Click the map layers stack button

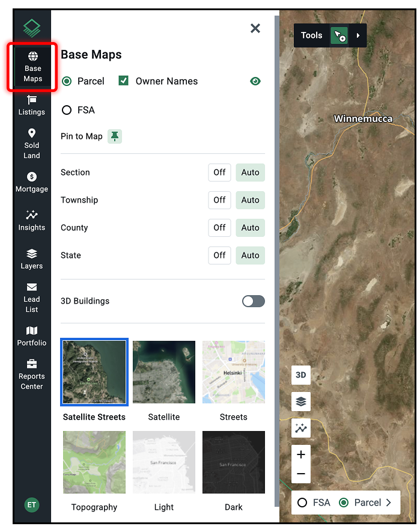tap(300, 402)
